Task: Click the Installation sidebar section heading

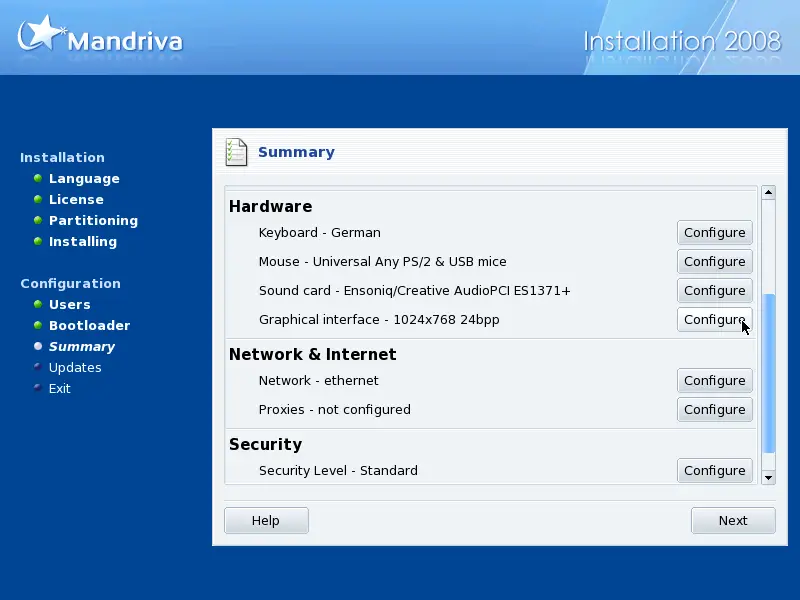Action: click(x=62, y=157)
